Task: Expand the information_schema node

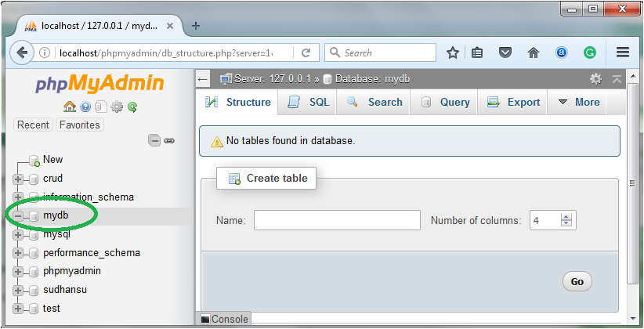Action: pos(18,197)
